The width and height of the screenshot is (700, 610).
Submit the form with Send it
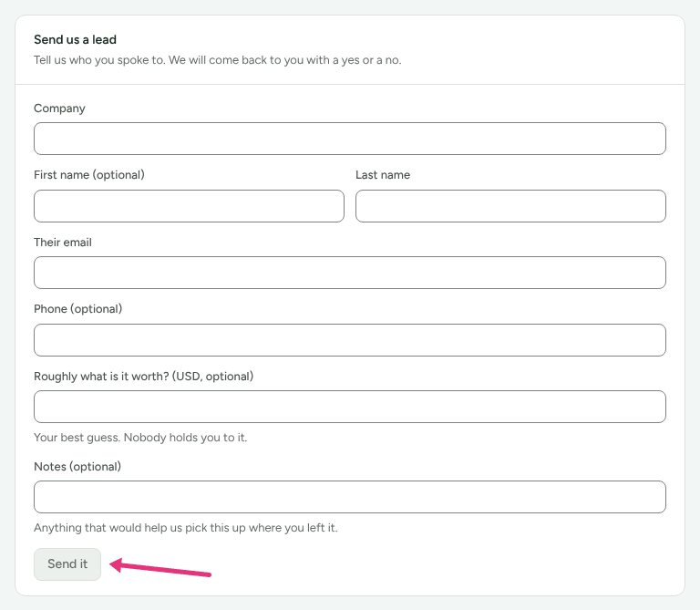coord(67,564)
